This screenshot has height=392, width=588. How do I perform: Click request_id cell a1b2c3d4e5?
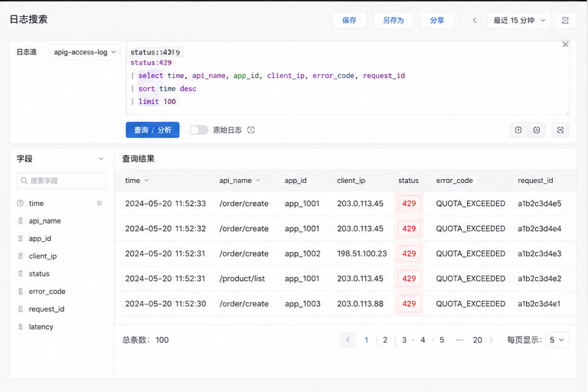coord(540,204)
